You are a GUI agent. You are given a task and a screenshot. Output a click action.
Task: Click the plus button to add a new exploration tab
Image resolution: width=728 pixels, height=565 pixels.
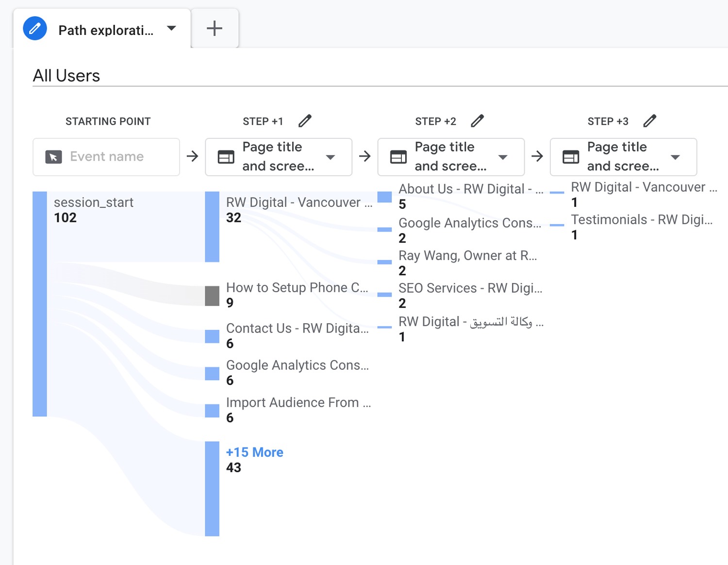(214, 28)
